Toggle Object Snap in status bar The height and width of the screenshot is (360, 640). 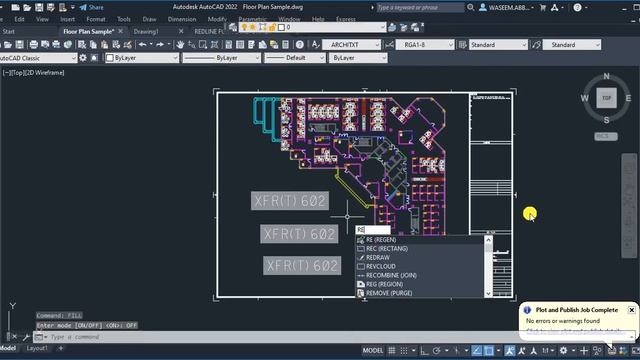[489, 351]
